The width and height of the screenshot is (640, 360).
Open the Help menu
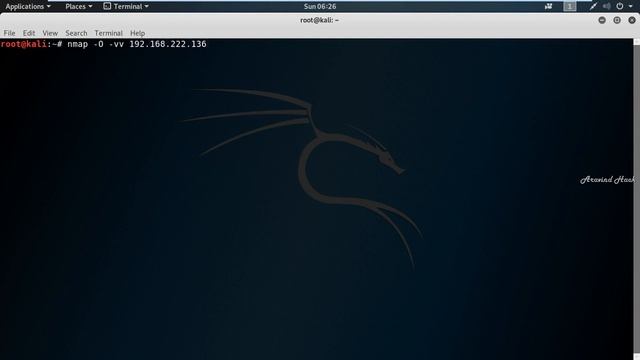(138, 33)
